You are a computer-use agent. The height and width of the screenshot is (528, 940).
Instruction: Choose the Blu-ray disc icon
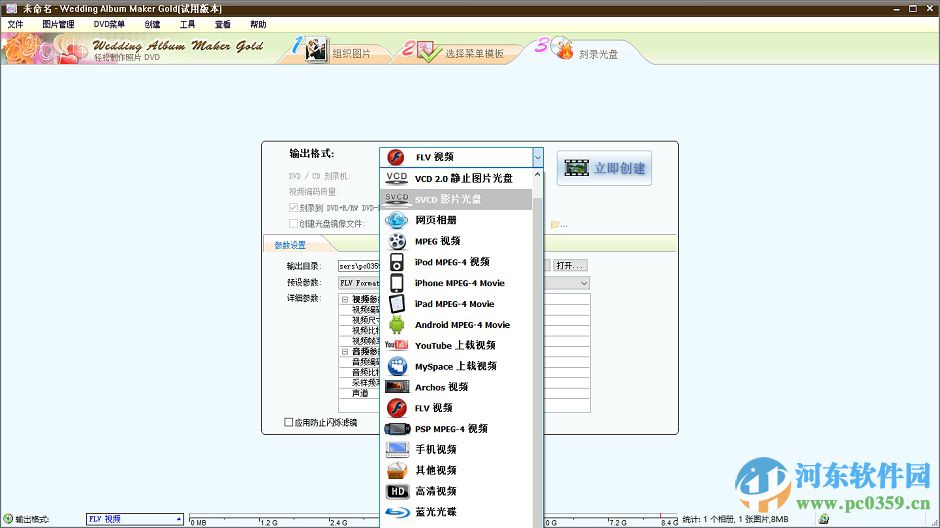tap(396, 512)
